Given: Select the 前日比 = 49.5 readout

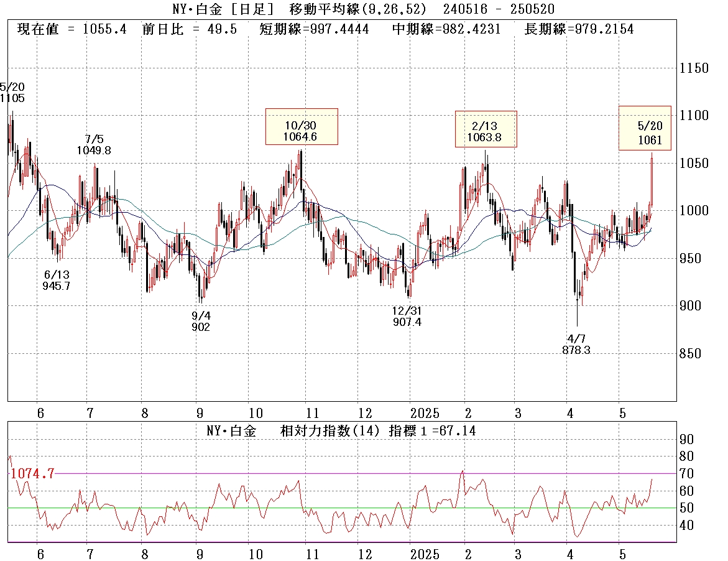Looking at the screenshot, I should click(189, 29).
